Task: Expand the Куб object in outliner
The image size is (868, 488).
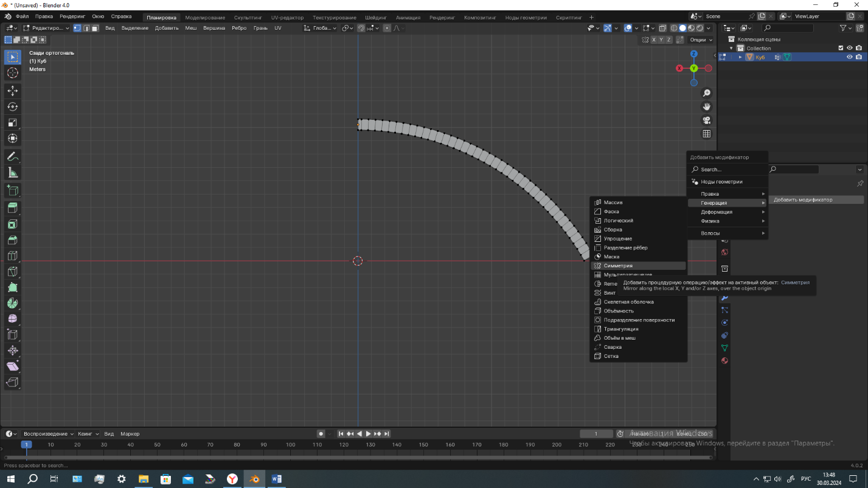Action: point(740,57)
